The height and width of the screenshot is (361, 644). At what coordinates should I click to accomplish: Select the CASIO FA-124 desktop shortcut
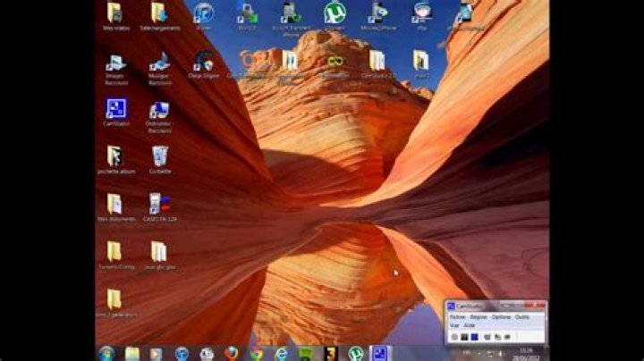(160, 208)
